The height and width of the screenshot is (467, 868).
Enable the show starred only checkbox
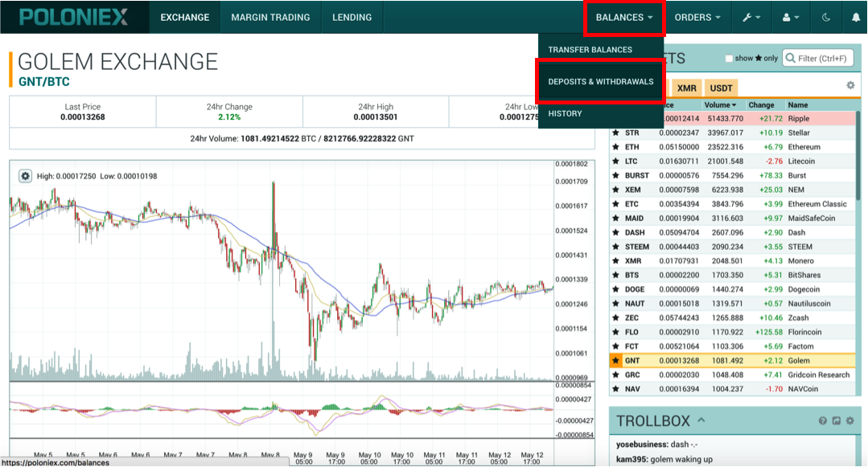pos(729,58)
